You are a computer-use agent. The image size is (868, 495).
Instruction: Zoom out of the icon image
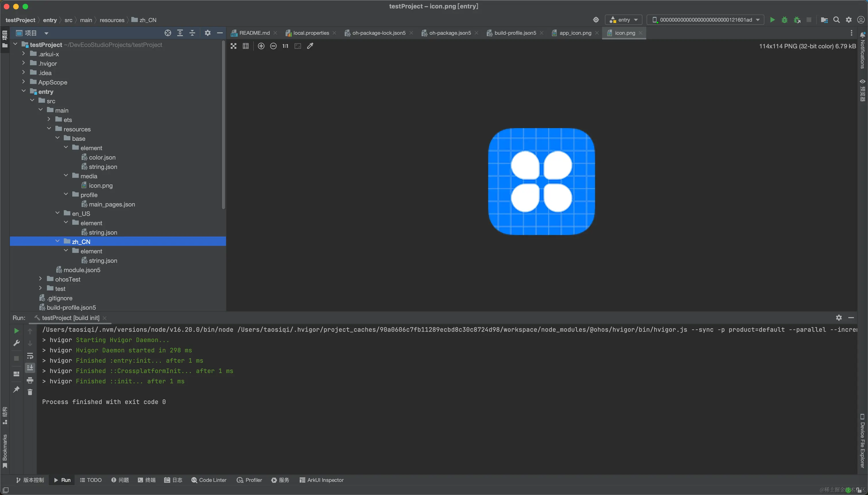pyautogui.click(x=273, y=46)
